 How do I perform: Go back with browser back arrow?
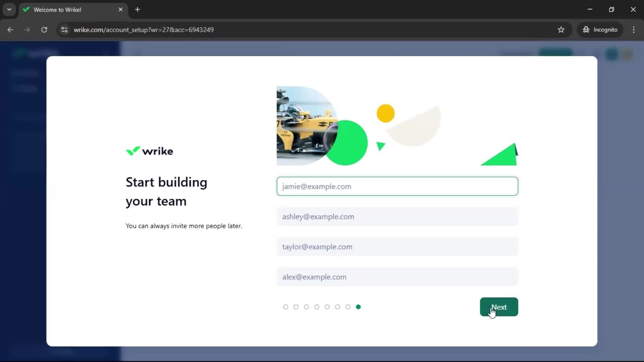pos(10,29)
